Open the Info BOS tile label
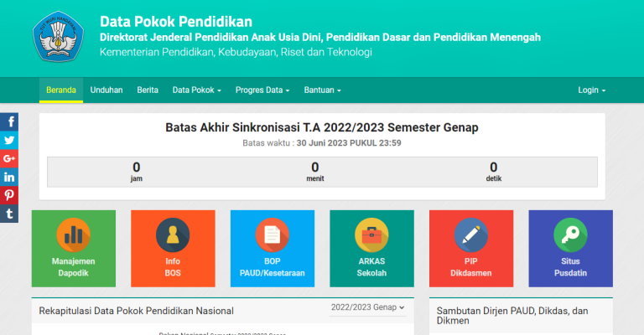Image resolution: width=644 pixels, height=335 pixels. pyautogui.click(x=173, y=267)
